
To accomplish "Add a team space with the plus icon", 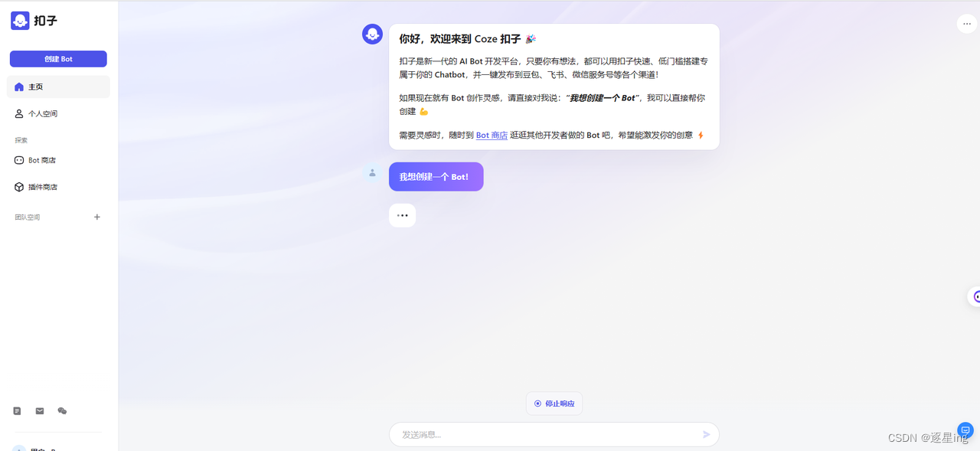I will (x=97, y=217).
